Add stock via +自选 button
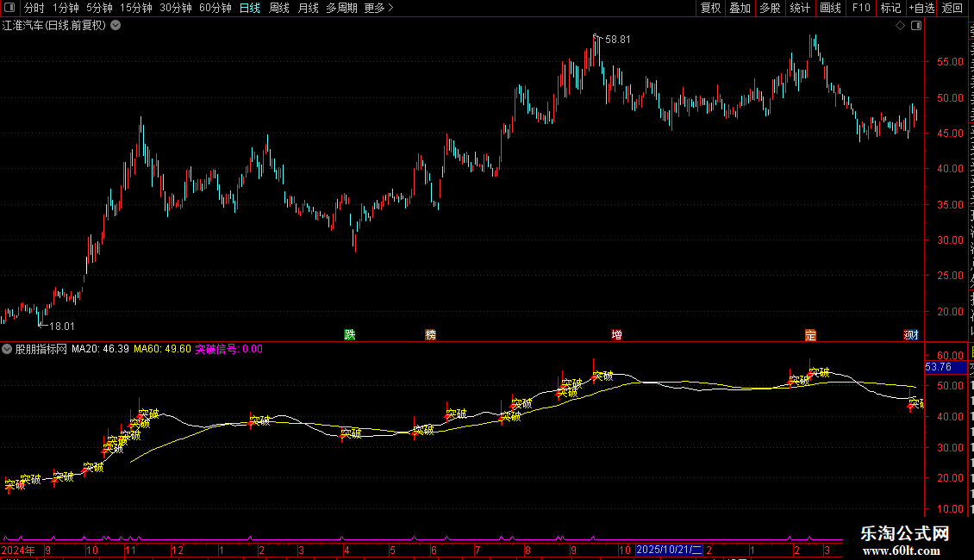 (921, 8)
